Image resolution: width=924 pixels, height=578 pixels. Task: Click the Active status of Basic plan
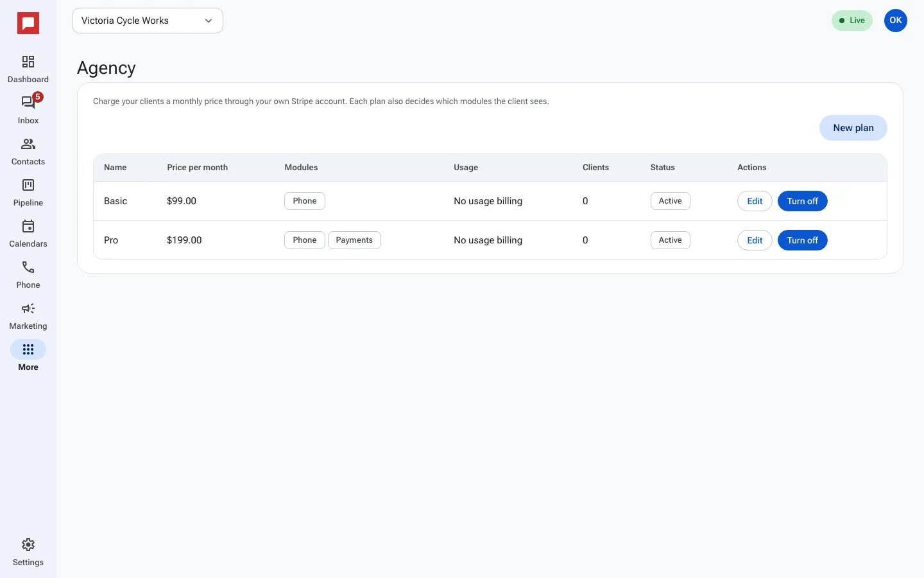[671, 201]
